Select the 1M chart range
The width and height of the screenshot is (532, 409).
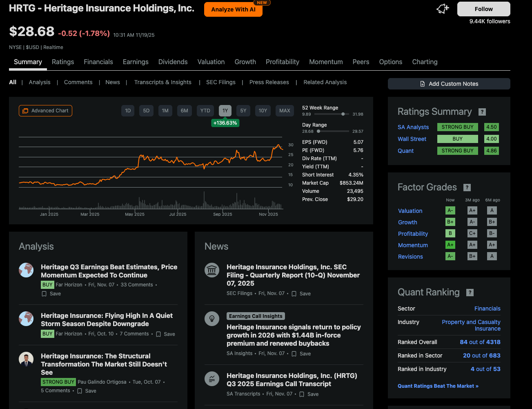point(165,111)
